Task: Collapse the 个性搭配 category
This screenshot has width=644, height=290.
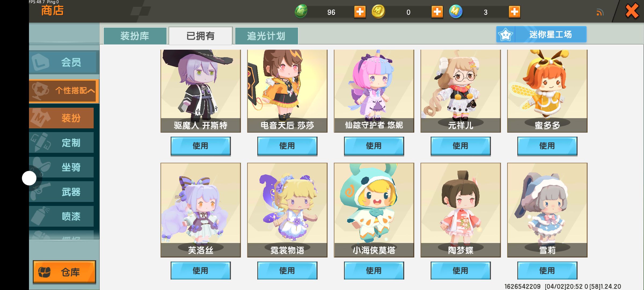Action: [x=64, y=91]
